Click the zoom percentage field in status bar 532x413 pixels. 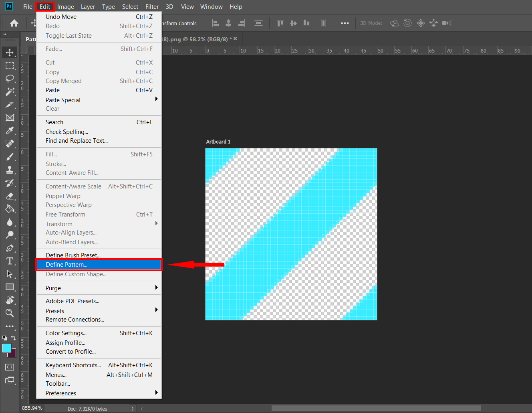pyautogui.click(x=32, y=408)
